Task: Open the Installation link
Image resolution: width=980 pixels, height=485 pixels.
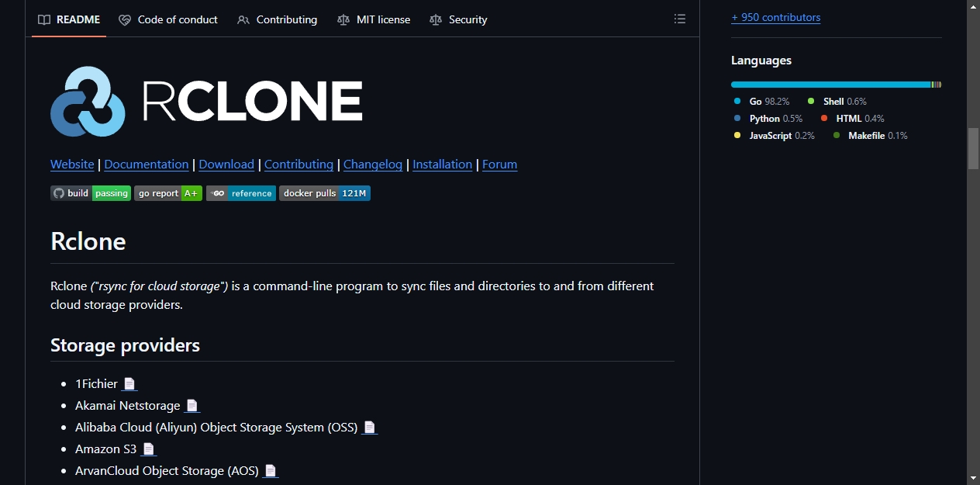Action: point(442,165)
